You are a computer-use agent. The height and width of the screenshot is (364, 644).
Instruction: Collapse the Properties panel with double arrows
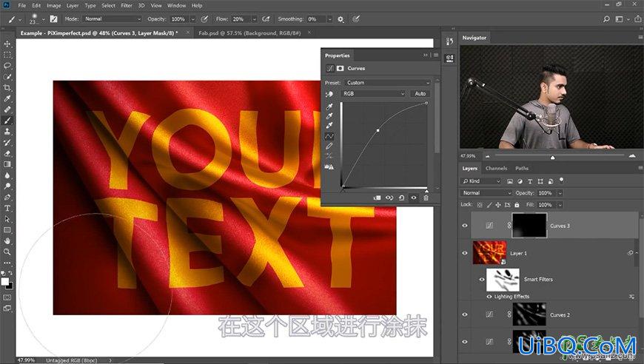tap(426, 55)
